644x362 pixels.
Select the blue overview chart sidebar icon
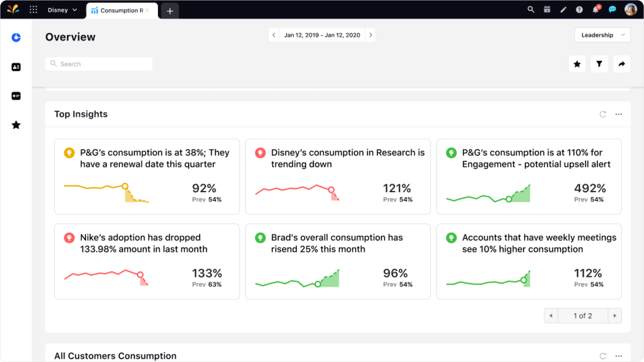16,38
